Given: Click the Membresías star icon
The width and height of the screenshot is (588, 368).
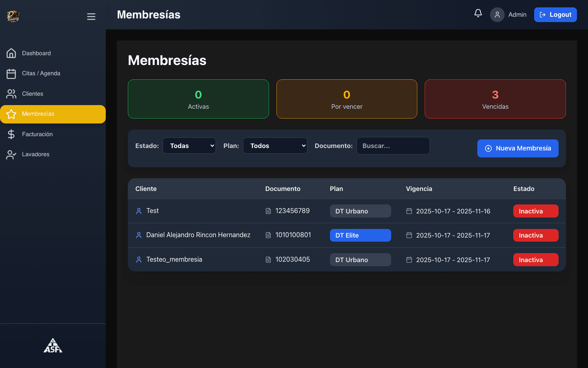Looking at the screenshot, I should 11,114.
